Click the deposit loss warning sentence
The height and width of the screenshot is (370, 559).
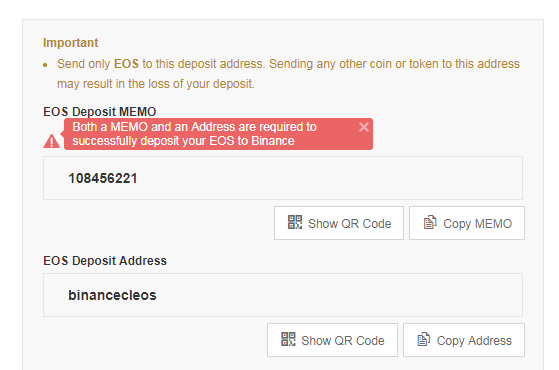tap(288, 74)
